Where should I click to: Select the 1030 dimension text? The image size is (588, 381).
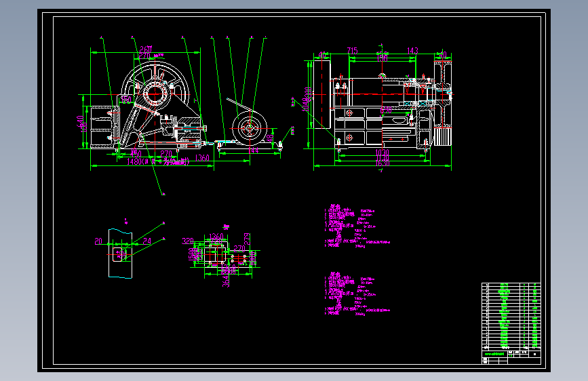click(x=382, y=153)
